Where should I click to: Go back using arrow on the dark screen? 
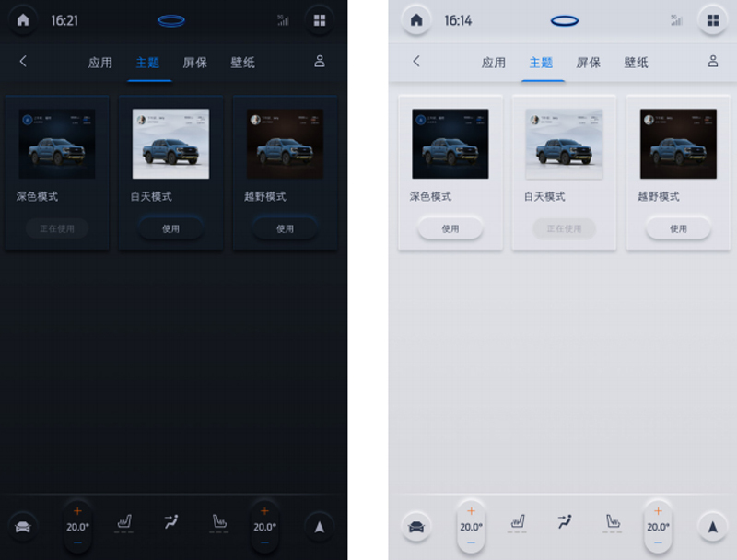click(x=23, y=62)
